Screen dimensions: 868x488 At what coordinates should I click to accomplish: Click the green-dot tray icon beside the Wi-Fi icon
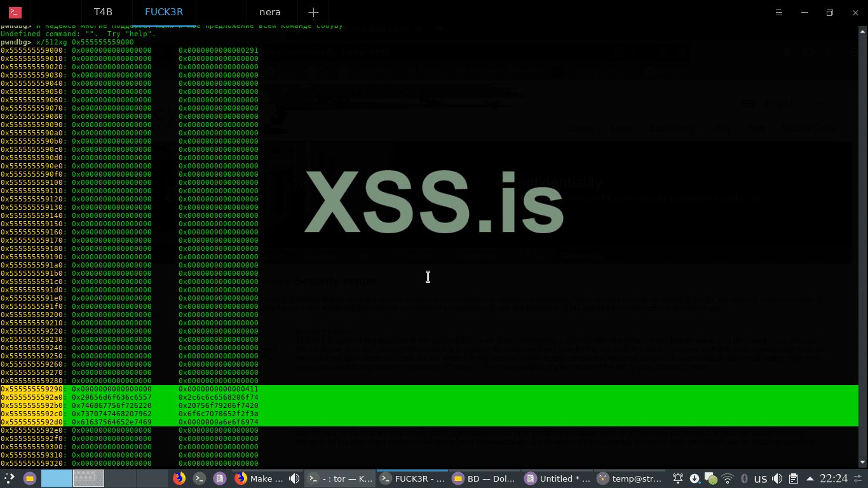tap(711, 478)
